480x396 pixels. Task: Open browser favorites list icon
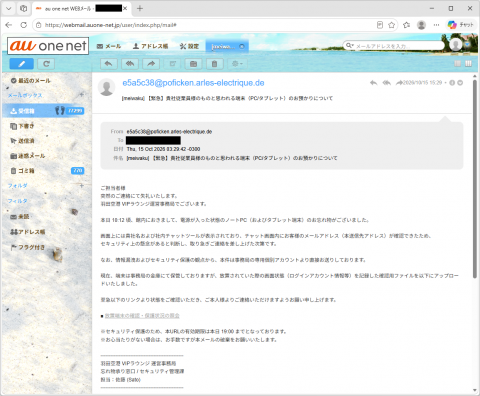406,25
